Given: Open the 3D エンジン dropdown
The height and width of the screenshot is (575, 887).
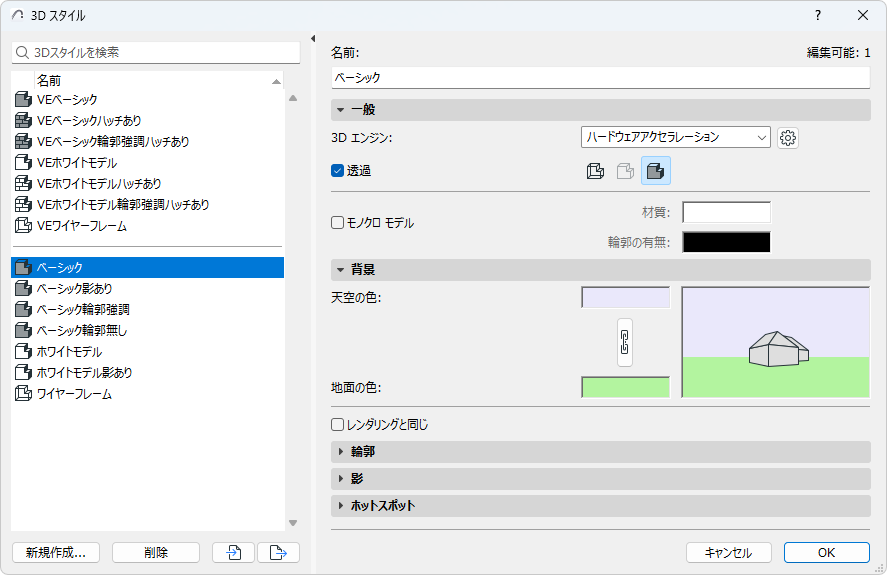Looking at the screenshot, I should (x=675, y=137).
